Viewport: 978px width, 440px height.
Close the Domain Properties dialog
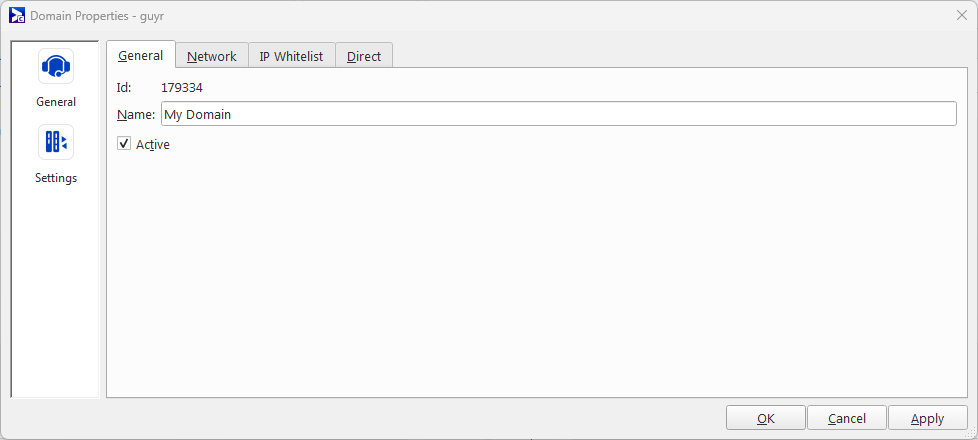tap(961, 15)
